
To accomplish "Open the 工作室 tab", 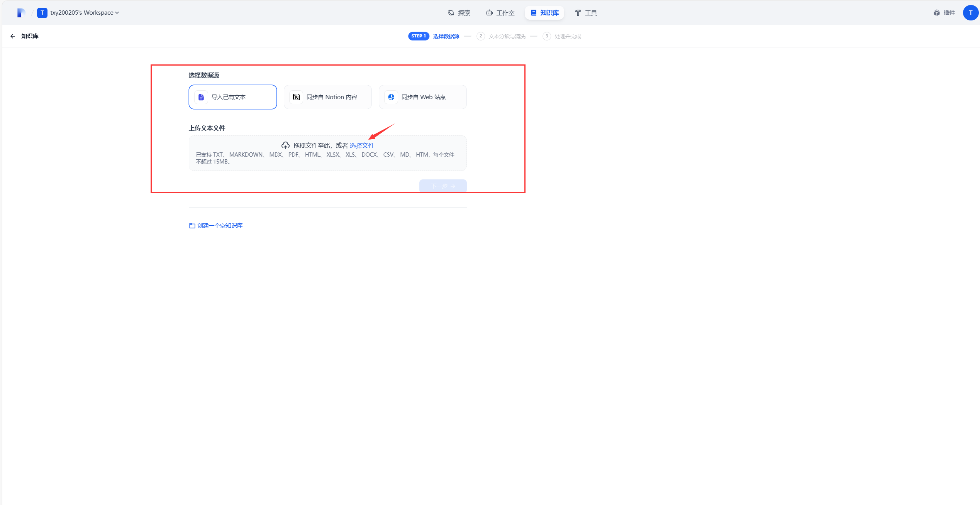I will coord(500,13).
